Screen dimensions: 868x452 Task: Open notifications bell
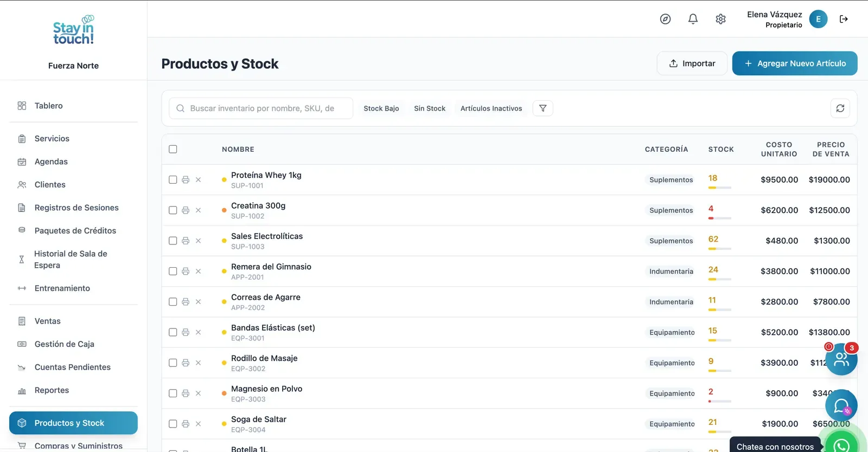[x=693, y=19]
